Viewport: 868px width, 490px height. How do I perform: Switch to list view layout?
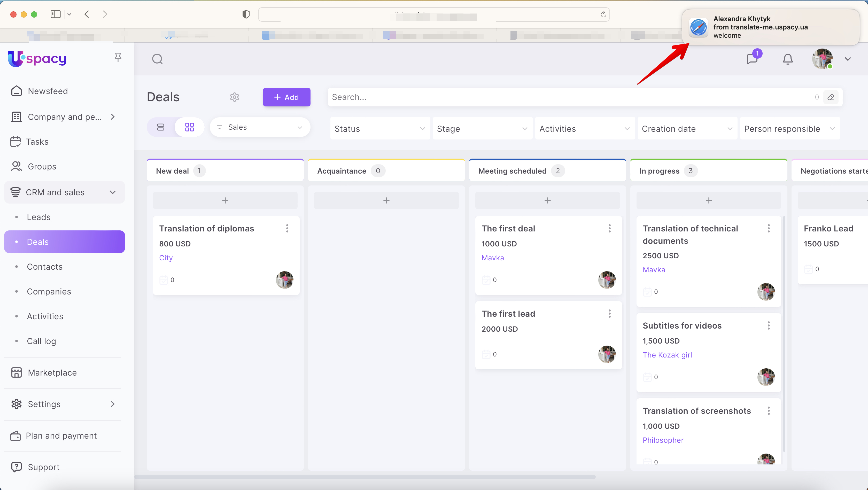(161, 127)
